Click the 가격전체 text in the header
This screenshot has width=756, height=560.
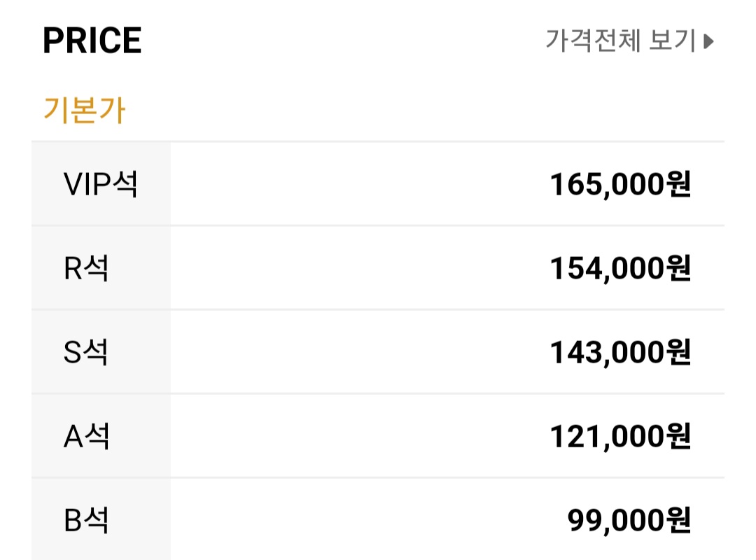tap(593, 40)
